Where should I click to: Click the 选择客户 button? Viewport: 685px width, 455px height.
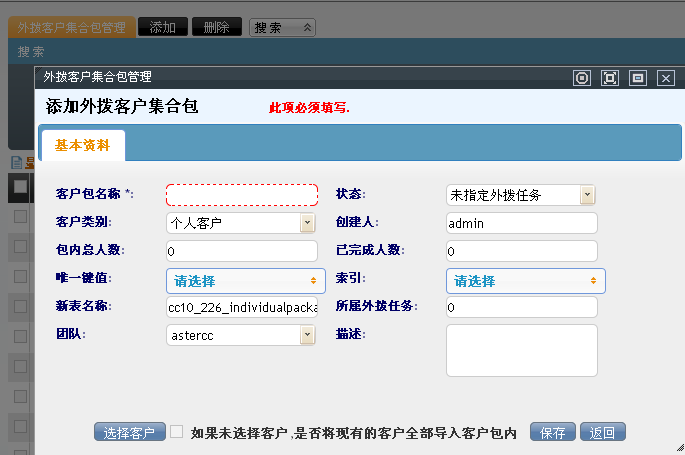tap(130, 433)
